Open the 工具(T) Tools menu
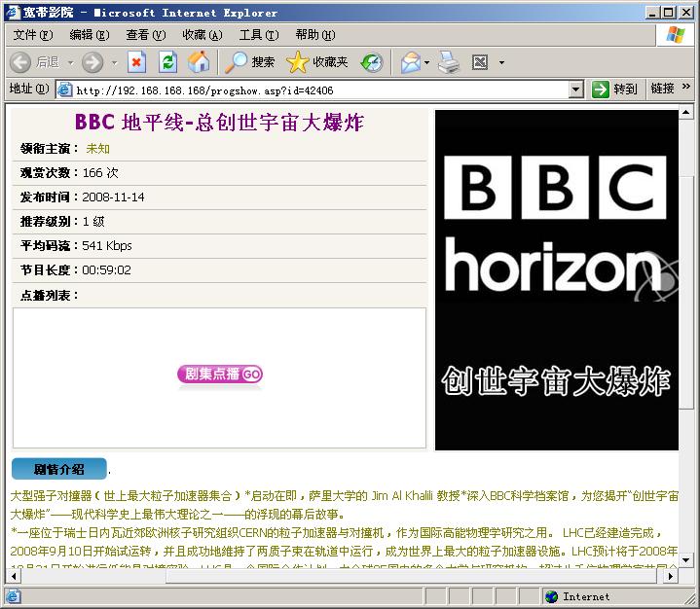Screen dimensions: 700x609 point(259,35)
